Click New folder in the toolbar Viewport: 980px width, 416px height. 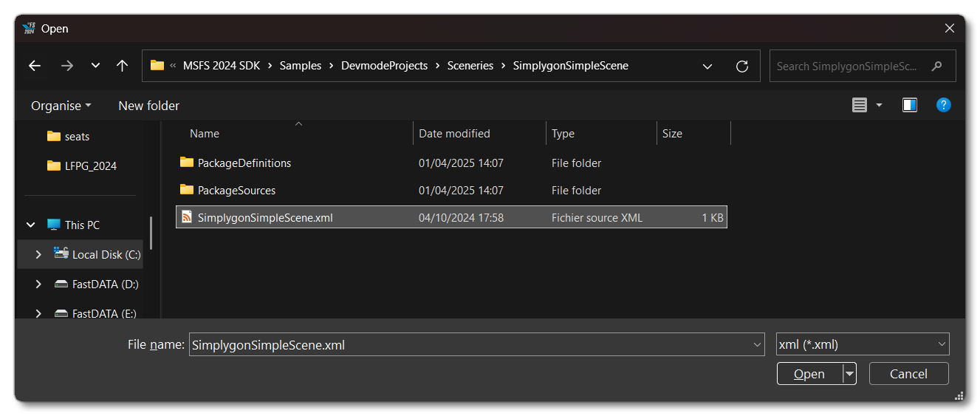pyautogui.click(x=148, y=106)
